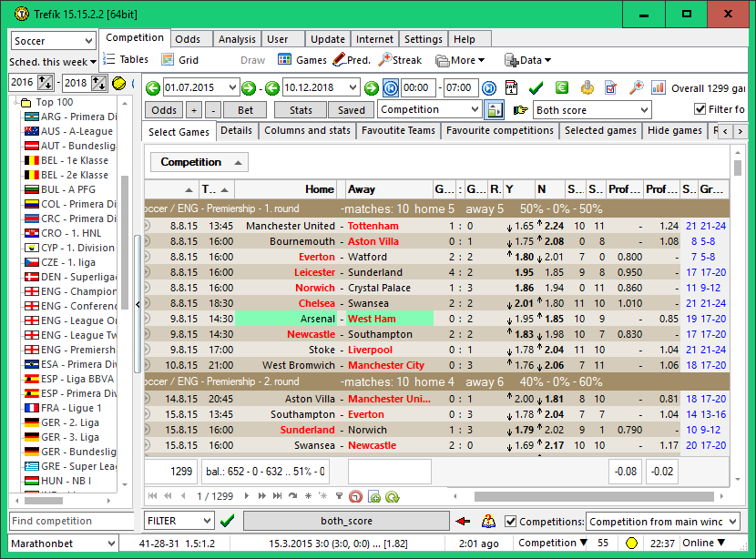Switch to the Analysis tab
This screenshot has width=756, height=559.
click(x=237, y=39)
